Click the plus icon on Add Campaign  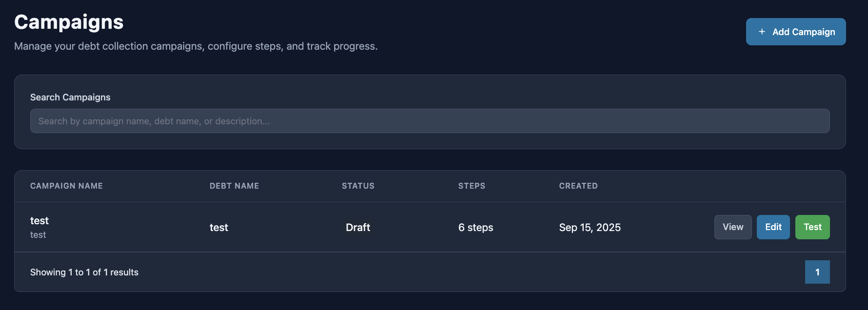[762, 32]
